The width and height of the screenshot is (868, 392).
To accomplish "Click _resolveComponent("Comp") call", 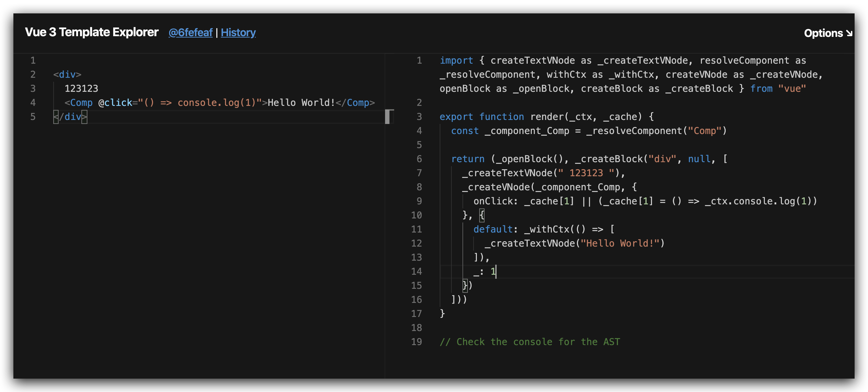I will 656,131.
